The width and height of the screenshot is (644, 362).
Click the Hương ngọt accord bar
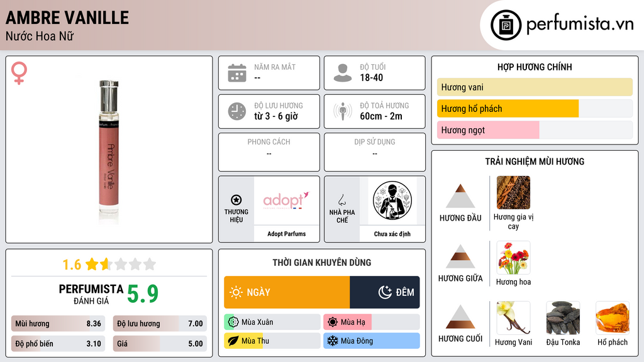click(535, 129)
